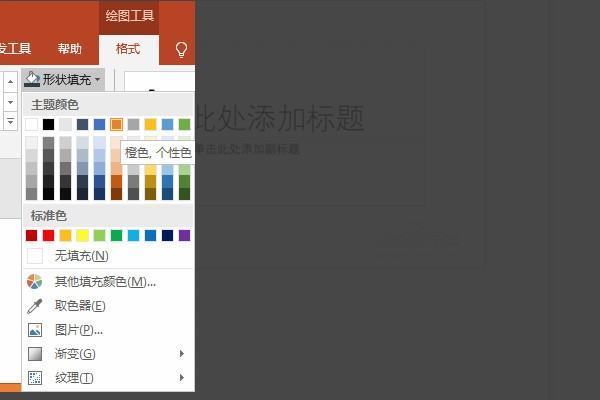Select the purple standard color swatch
The image size is (600, 400).
184,236
